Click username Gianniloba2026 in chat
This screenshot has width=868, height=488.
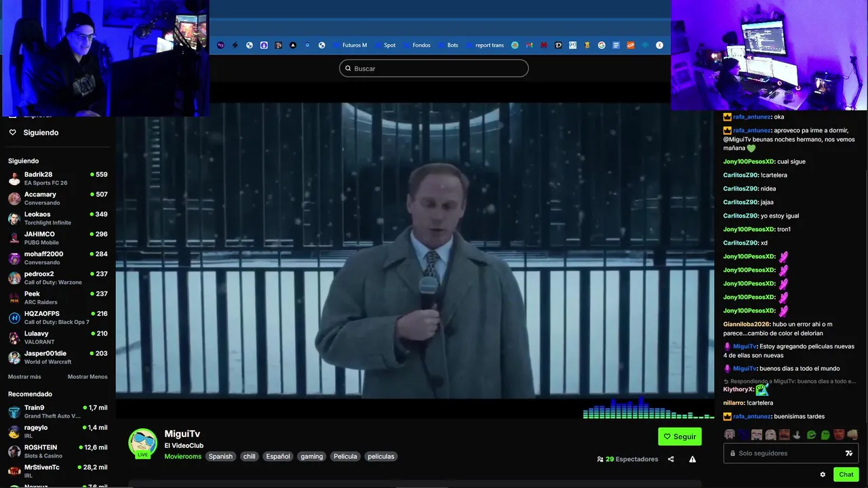(747, 324)
